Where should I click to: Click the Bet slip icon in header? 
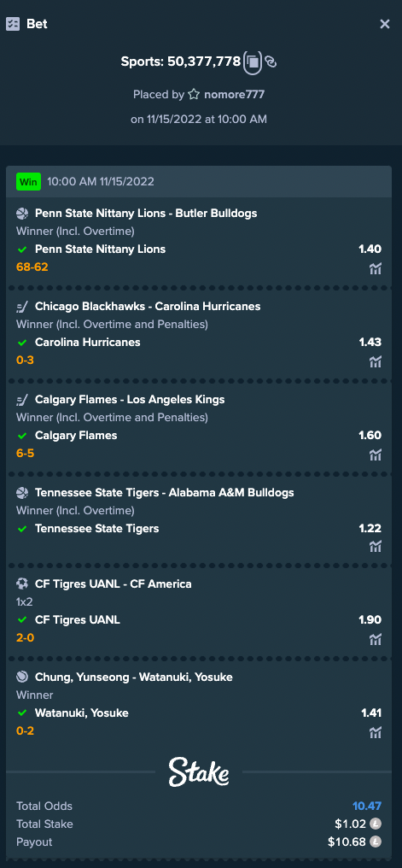(13, 25)
